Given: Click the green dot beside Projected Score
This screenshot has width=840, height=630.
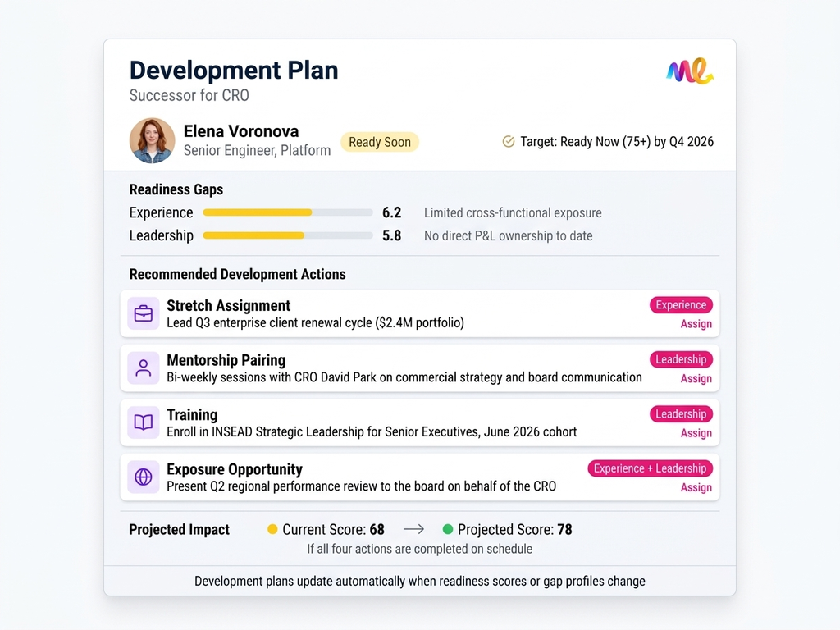Looking at the screenshot, I should coord(448,530).
